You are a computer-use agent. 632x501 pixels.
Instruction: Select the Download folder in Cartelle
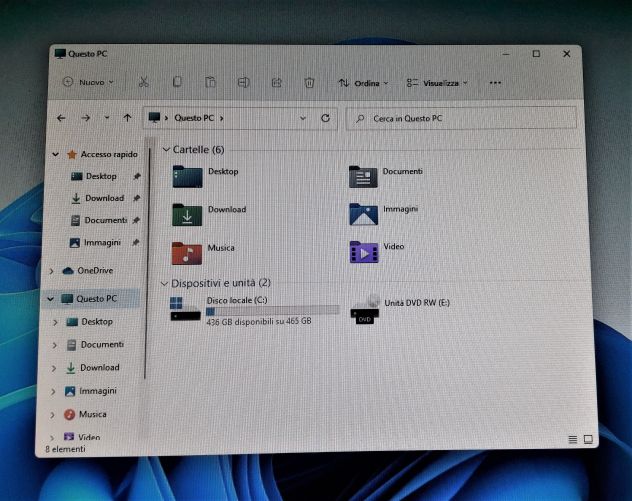click(209, 214)
